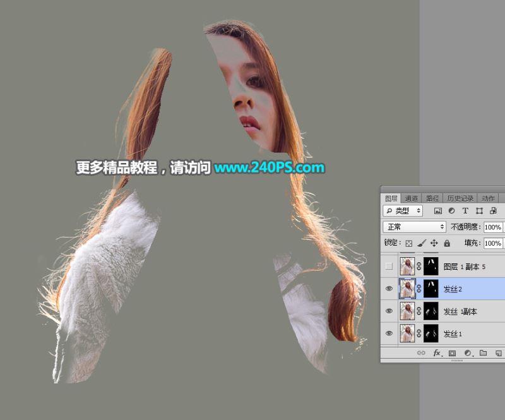Image resolution: width=505 pixels, height=420 pixels.
Task: Create new fill or adjustment layer
Action: pos(468,353)
